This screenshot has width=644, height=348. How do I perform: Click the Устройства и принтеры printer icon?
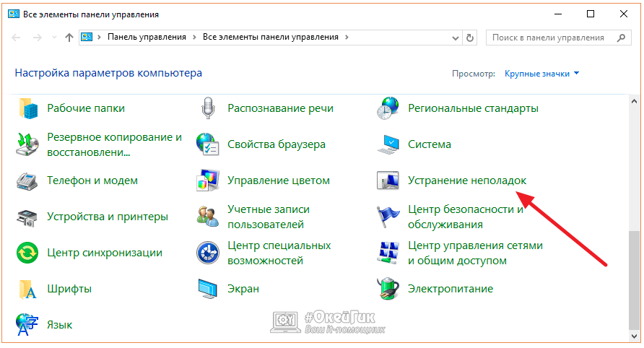pyautogui.click(x=27, y=217)
